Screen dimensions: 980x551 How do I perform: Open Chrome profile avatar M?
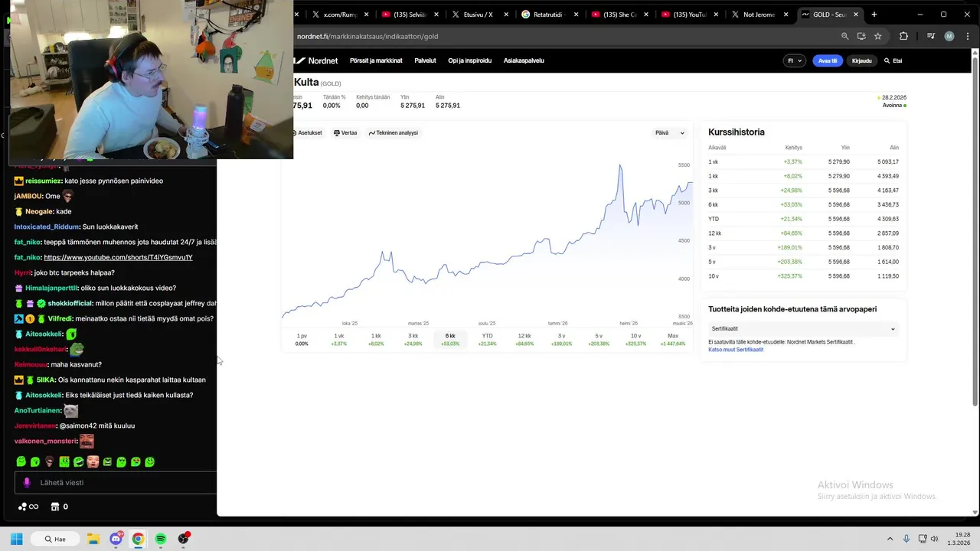[949, 36]
